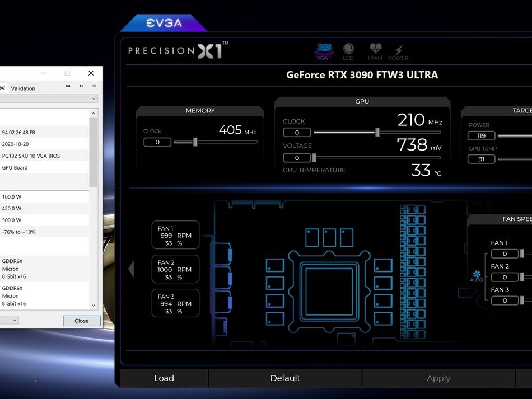Click the memory clock slider handle

click(x=195, y=142)
